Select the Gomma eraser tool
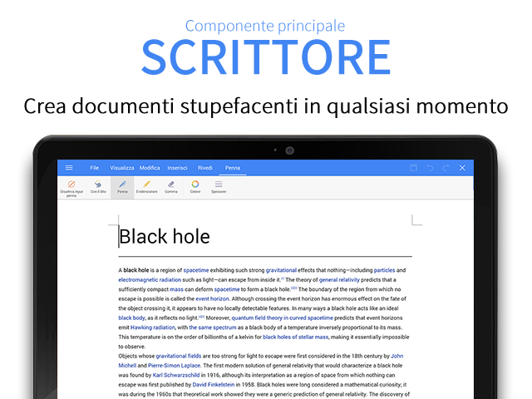This screenshot has width=532, height=399. tap(171, 187)
